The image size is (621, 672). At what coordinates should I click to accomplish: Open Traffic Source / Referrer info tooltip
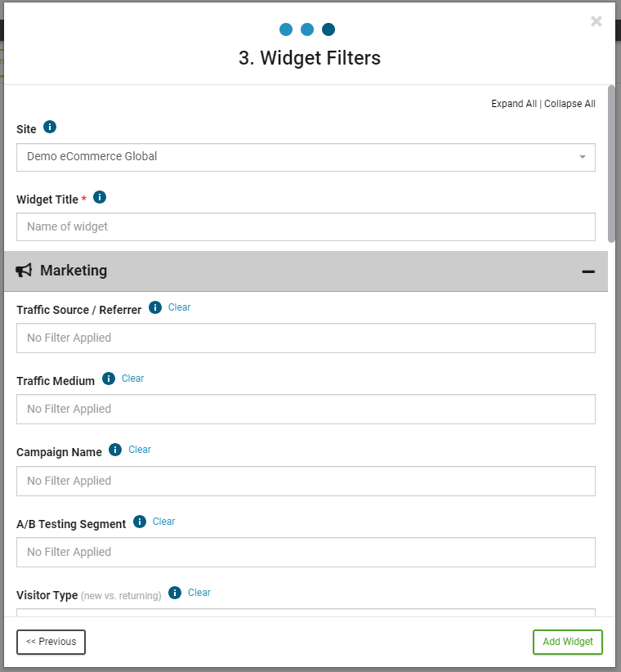[155, 307]
